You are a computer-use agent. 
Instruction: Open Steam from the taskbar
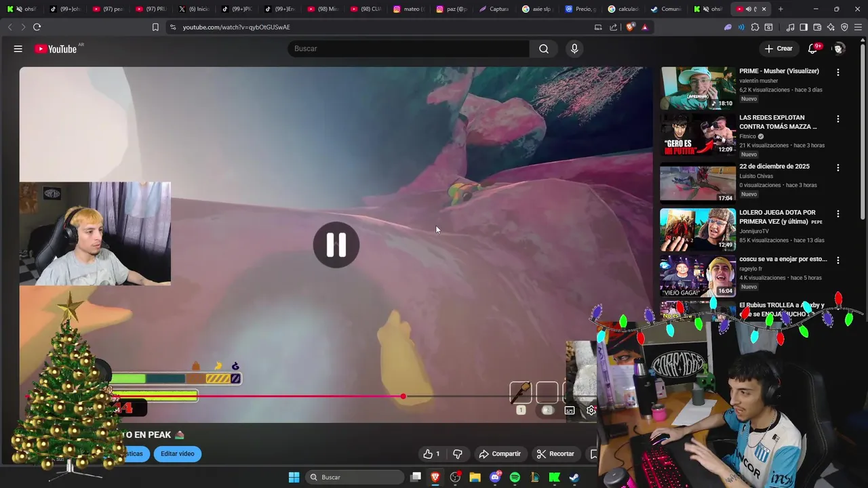pos(574,477)
